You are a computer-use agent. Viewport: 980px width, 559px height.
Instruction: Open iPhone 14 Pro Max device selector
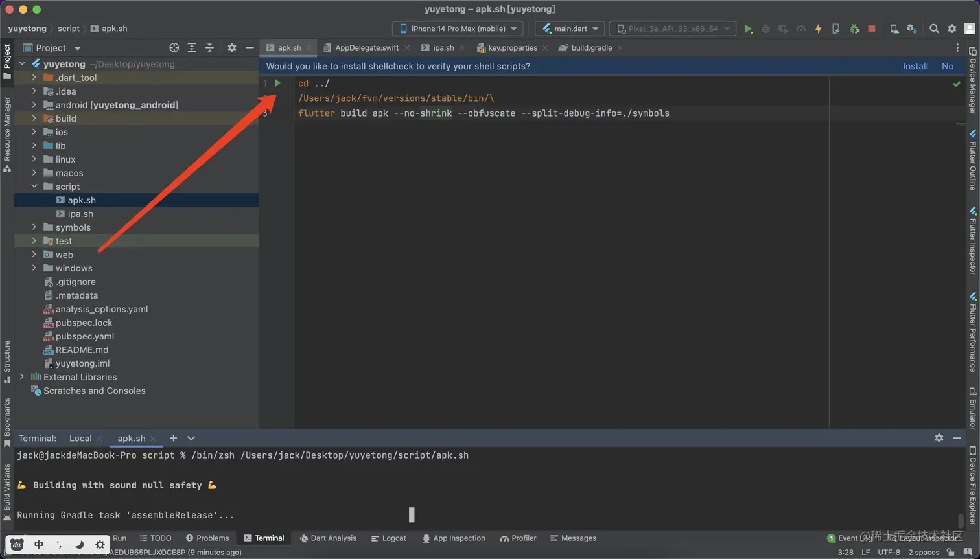tap(459, 29)
